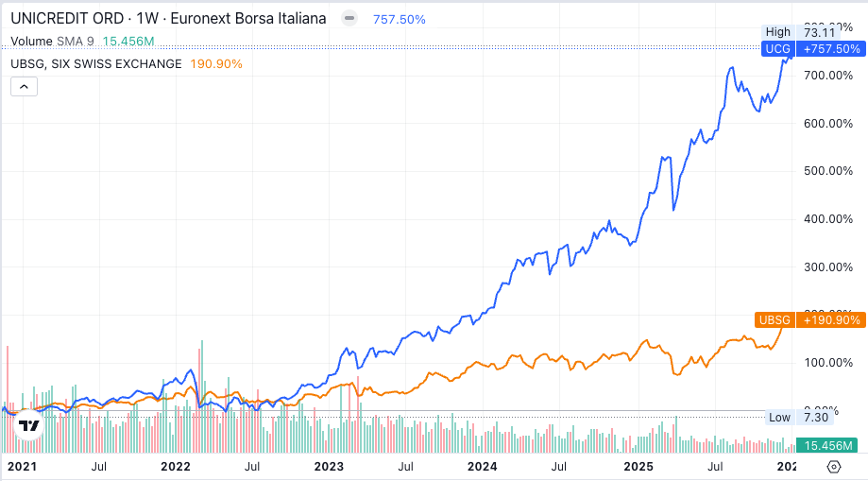Click the 2023 marker on time axis
Viewport: 868px width, 481px height.
[x=329, y=466]
